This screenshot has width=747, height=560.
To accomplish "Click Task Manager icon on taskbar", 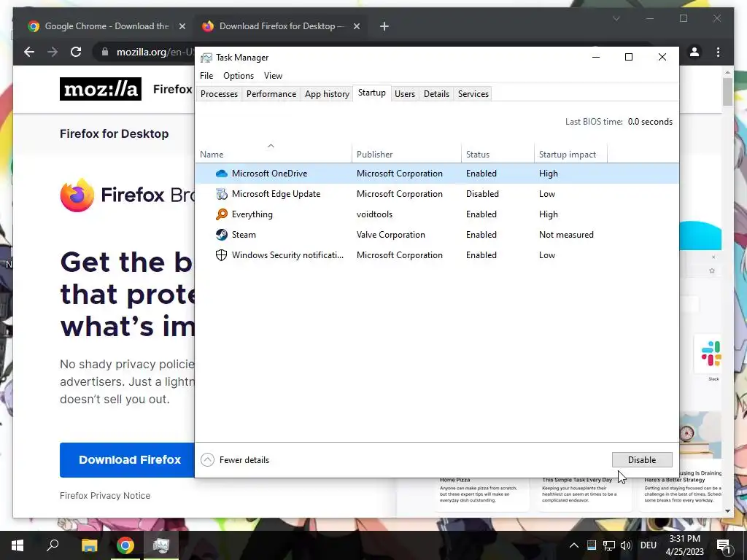I will tap(161, 545).
